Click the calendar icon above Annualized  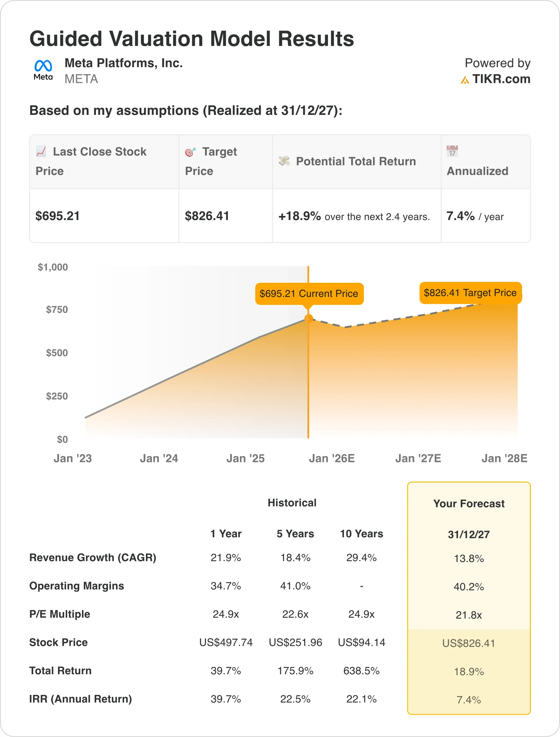[452, 151]
